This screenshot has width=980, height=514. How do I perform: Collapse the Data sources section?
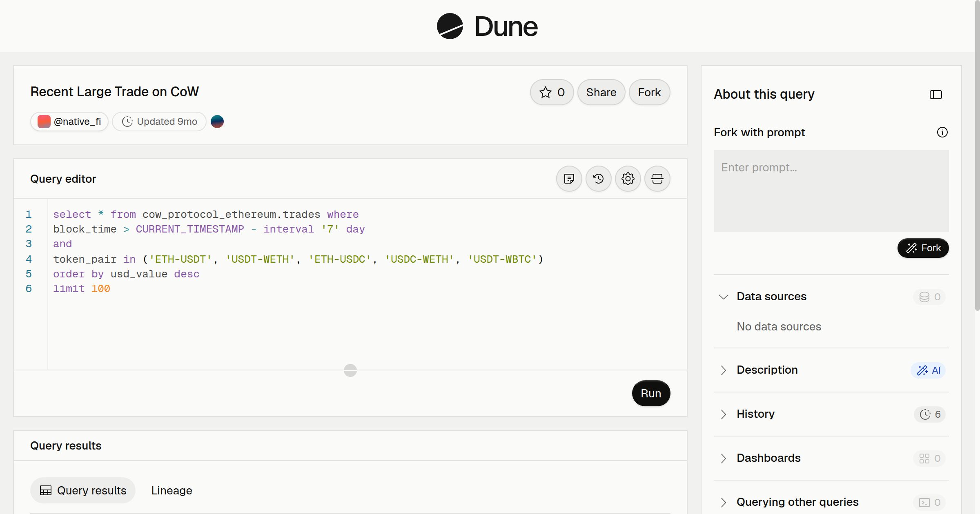click(x=723, y=297)
